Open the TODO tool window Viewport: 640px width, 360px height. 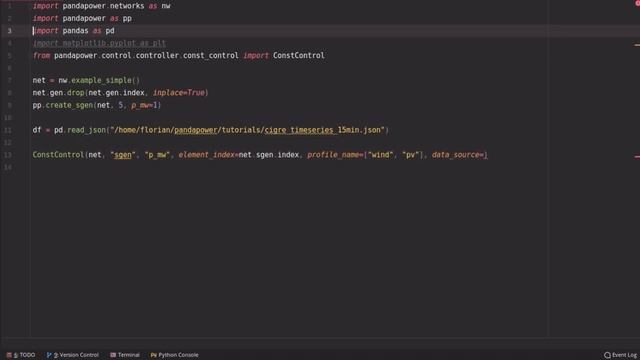click(21, 355)
